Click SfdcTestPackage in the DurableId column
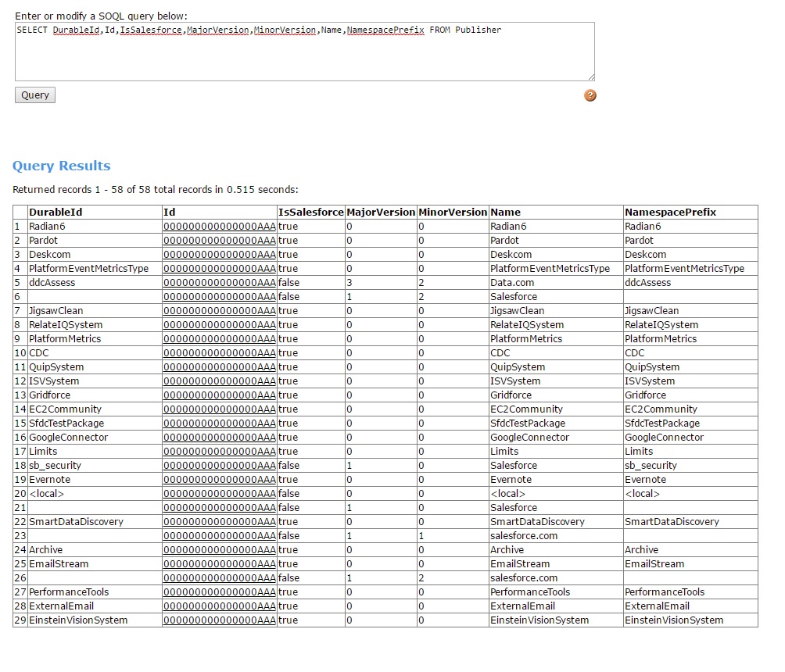This screenshot has width=785, height=672. pos(66,423)
